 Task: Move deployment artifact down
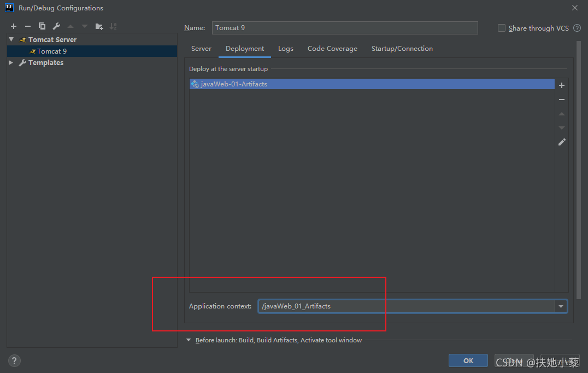coord(562,128)
